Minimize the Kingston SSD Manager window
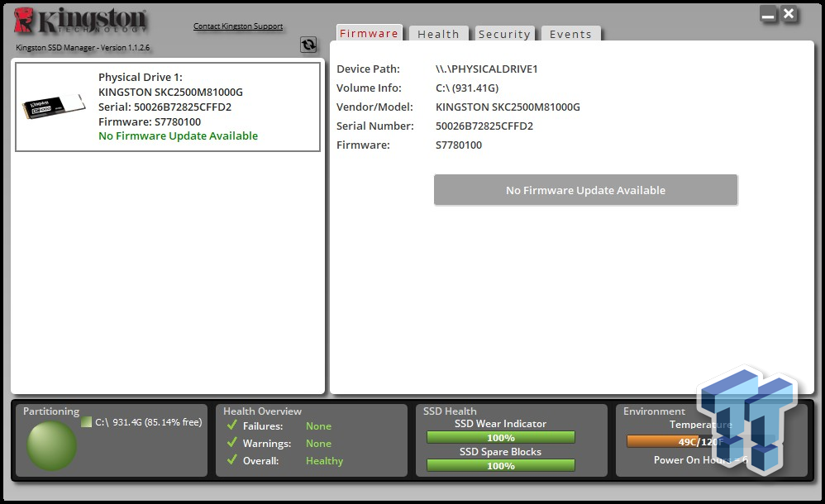Screen dimensions: 825x504 coord(768,14)
